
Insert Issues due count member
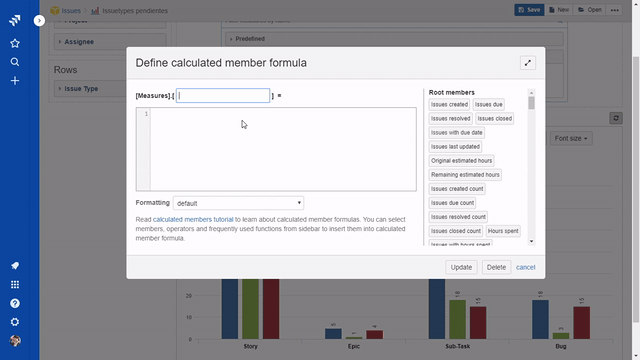[452, 203]
